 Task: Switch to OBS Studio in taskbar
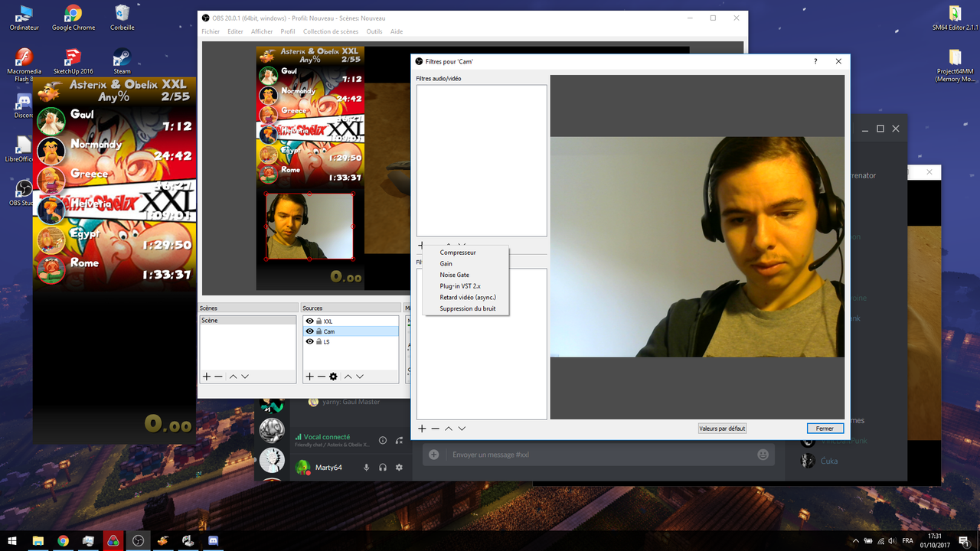point(138,540)
